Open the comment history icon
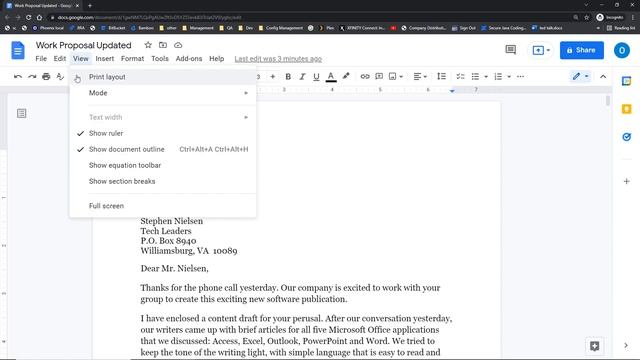This screenshot has width=640, height=360. point(510,50)
